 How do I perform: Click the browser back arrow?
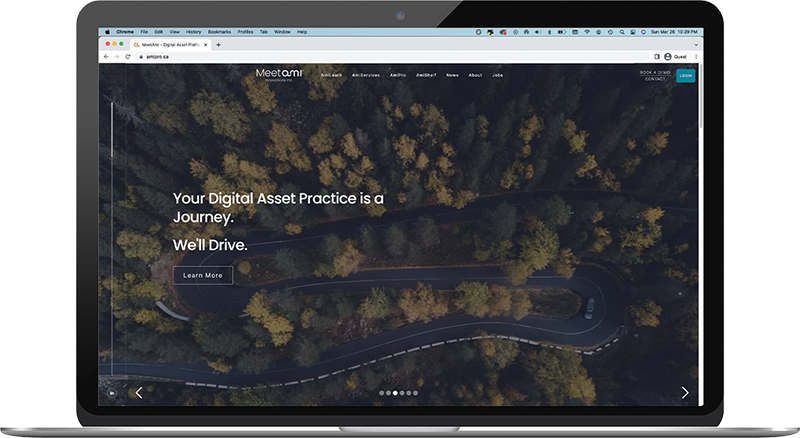point(106,57)
